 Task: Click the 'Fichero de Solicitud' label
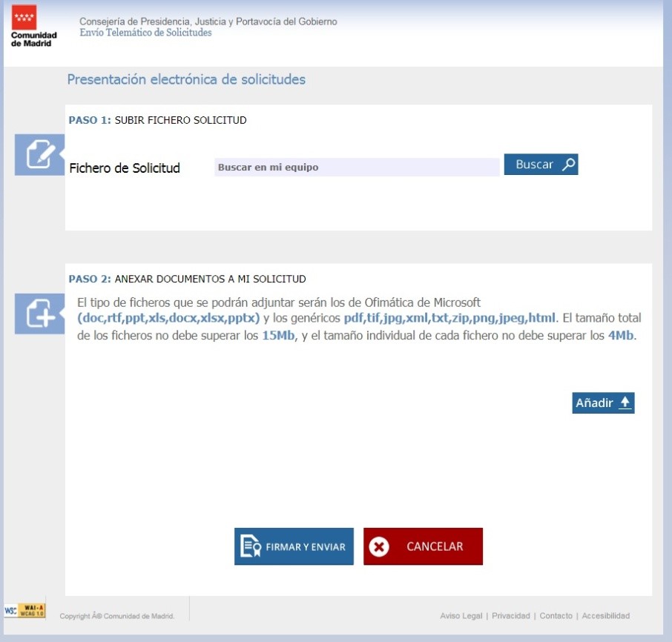(125, 168)
